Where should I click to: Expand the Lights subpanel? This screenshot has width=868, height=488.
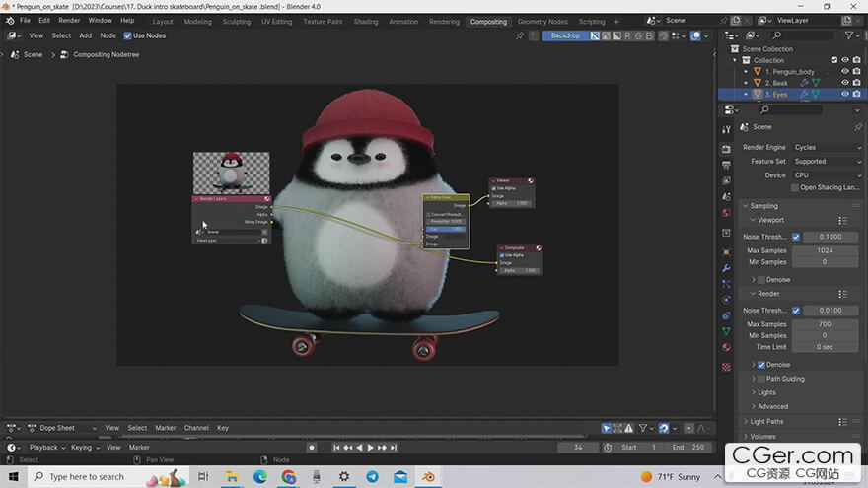pos(753,392)
